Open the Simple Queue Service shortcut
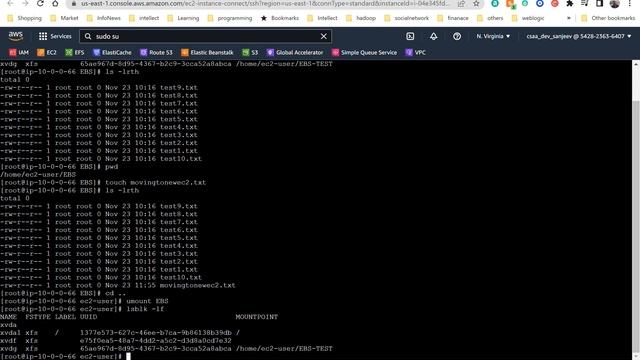 point(364,52)
